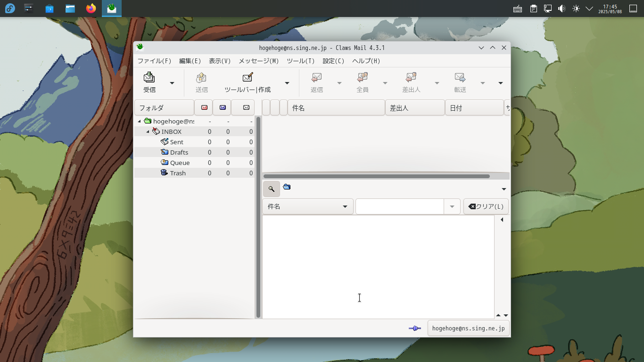Open the dropdown arrow next to 受信

172,83
